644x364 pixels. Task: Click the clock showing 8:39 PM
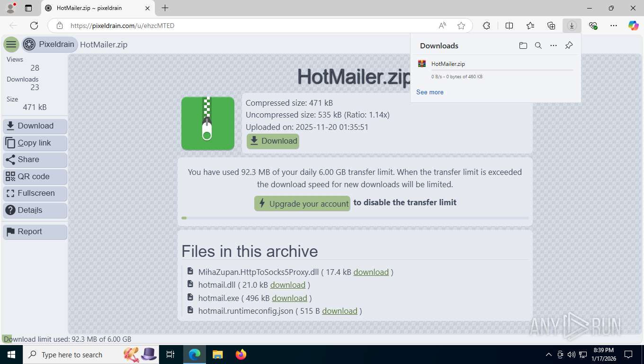click(x=603, y=355)
